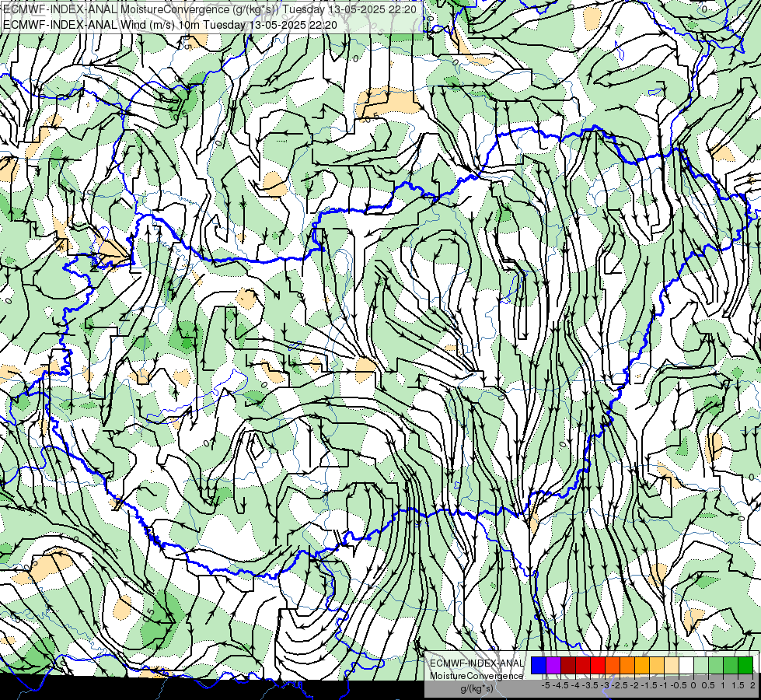Click the darkest green swatch ending at 2
The height and width of the screenshot is (700, 761).
[x=745, y=666]
